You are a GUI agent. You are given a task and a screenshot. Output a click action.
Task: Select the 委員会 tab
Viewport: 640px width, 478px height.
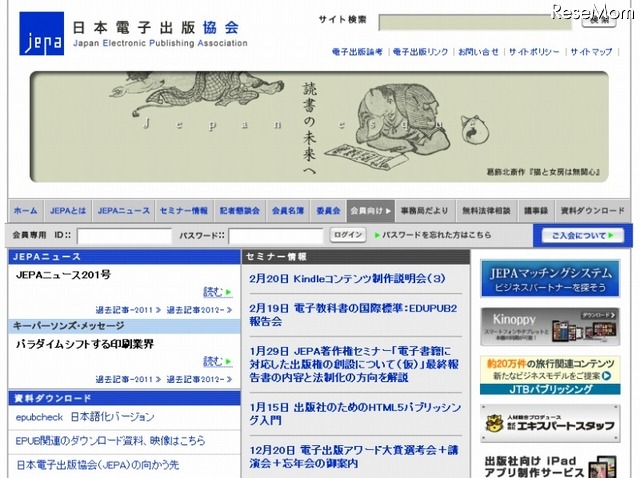(x=328, y=211)
